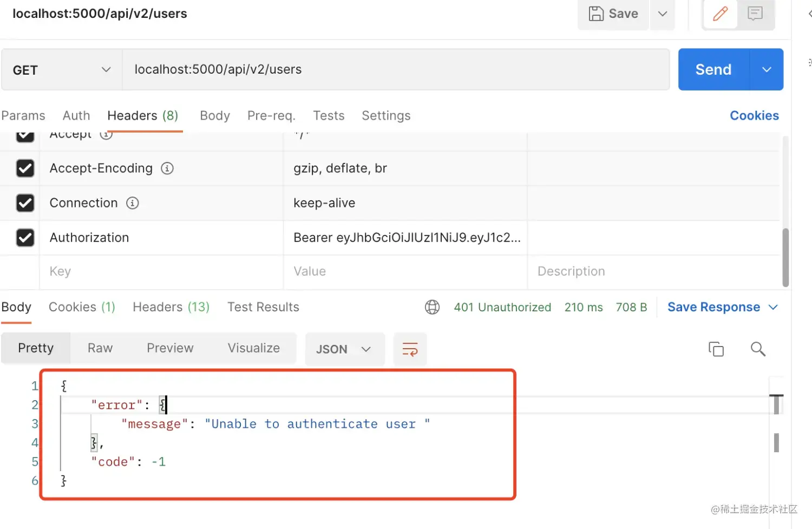Viewport: 812px width, 529px height.
Task: Click the new header Value field
Action: (405, 272)
